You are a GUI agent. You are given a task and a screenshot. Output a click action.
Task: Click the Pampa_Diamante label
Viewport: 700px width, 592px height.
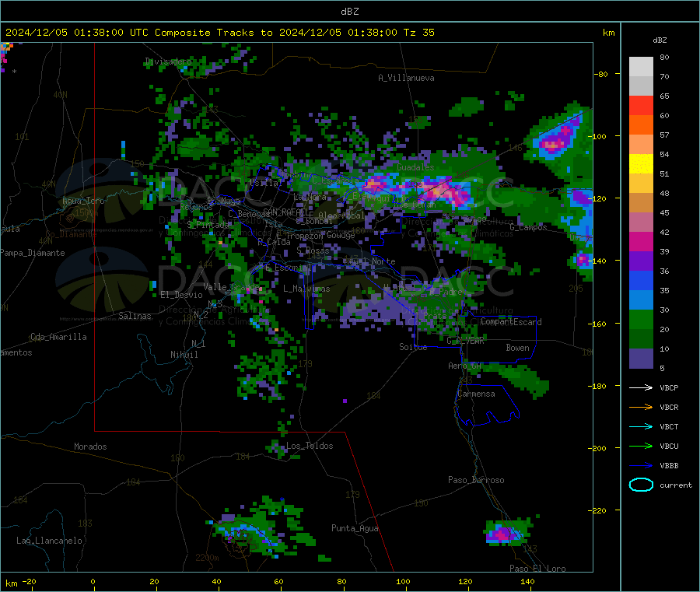click(x=32, y=253)
